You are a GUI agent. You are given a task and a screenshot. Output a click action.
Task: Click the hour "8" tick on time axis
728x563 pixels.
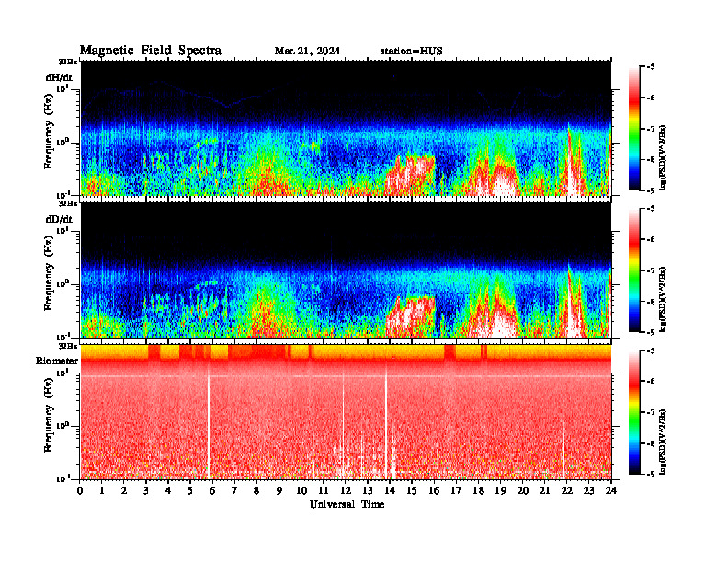point(256,490)
